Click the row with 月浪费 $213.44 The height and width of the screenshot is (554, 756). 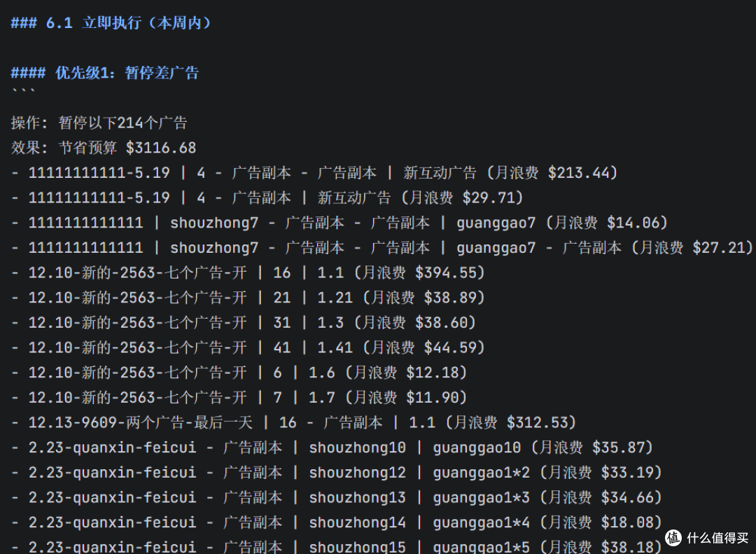tap(314, 173)
